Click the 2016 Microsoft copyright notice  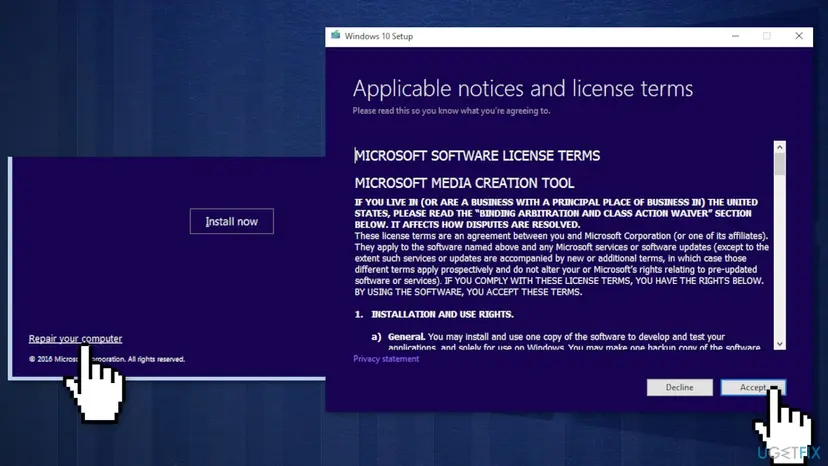tap(107, 359)
